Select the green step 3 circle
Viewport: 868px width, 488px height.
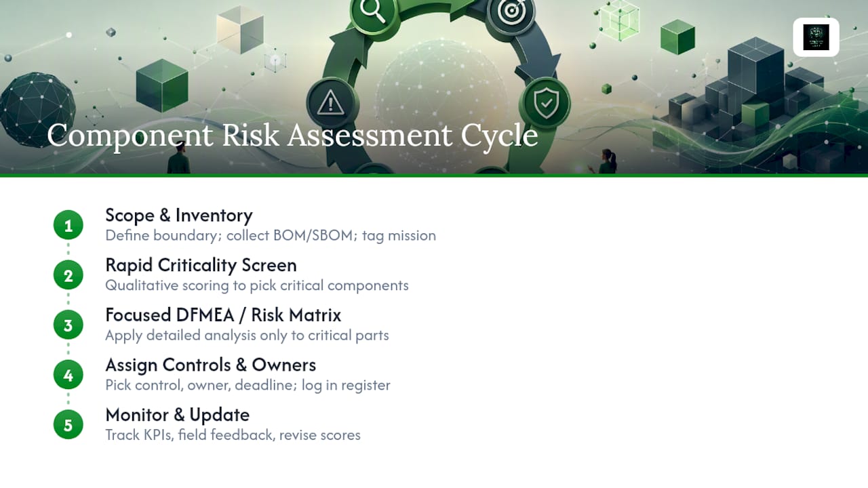[x=68, y=325]
